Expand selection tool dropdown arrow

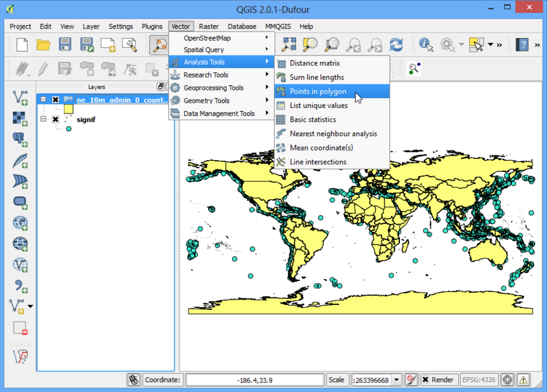[x=490, y=45]
